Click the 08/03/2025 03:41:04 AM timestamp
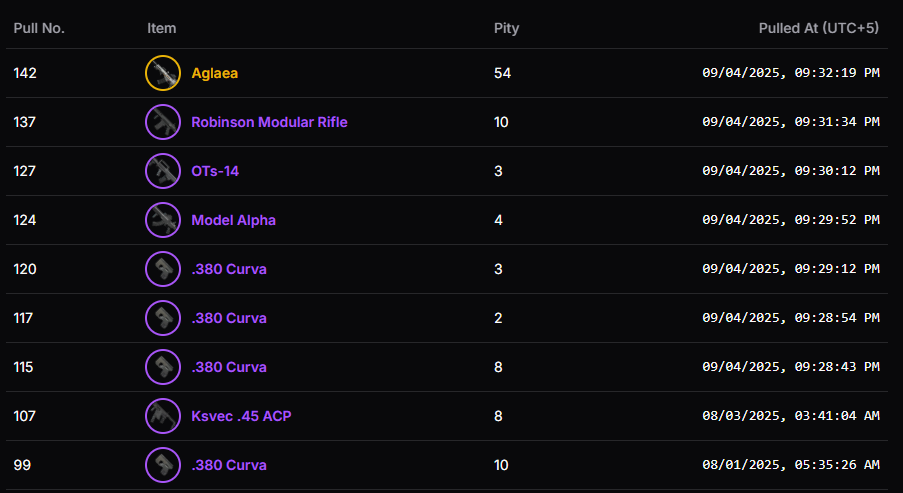 790,416
